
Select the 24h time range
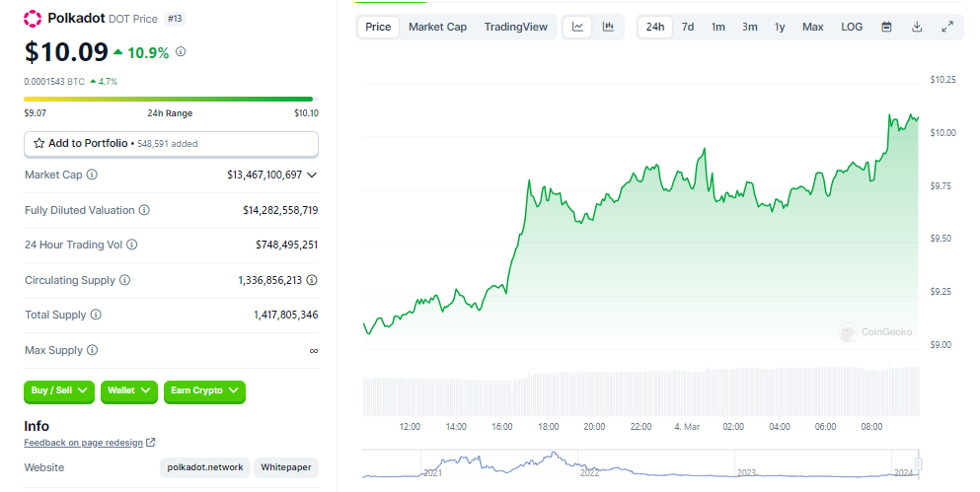(x=655, y=27)
